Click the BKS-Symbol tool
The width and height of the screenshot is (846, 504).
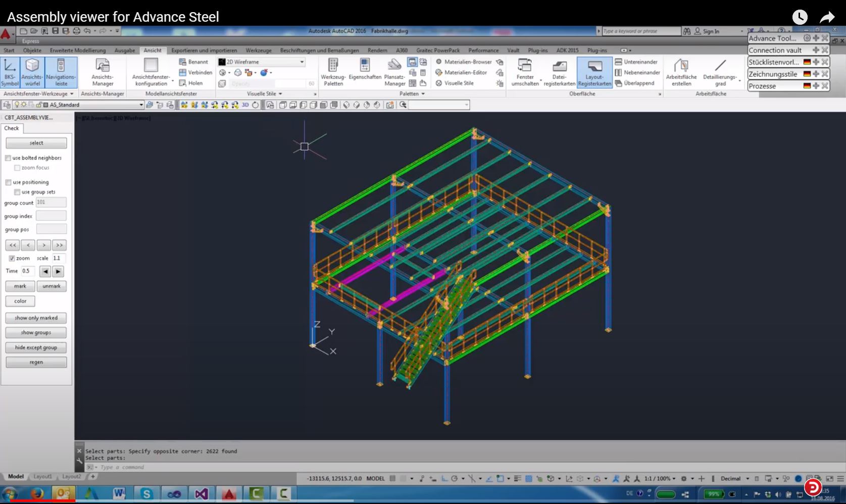click(x=9, y=71)
